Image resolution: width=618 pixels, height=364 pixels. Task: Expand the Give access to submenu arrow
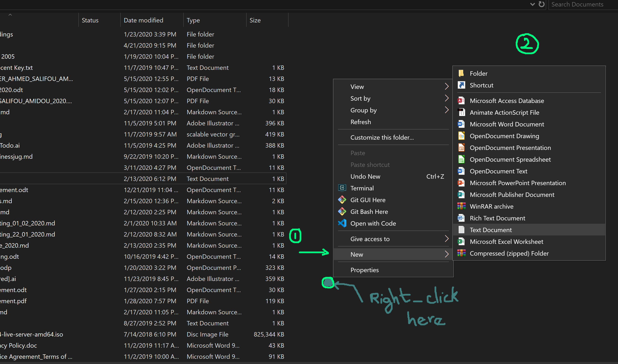coord(447,239)
